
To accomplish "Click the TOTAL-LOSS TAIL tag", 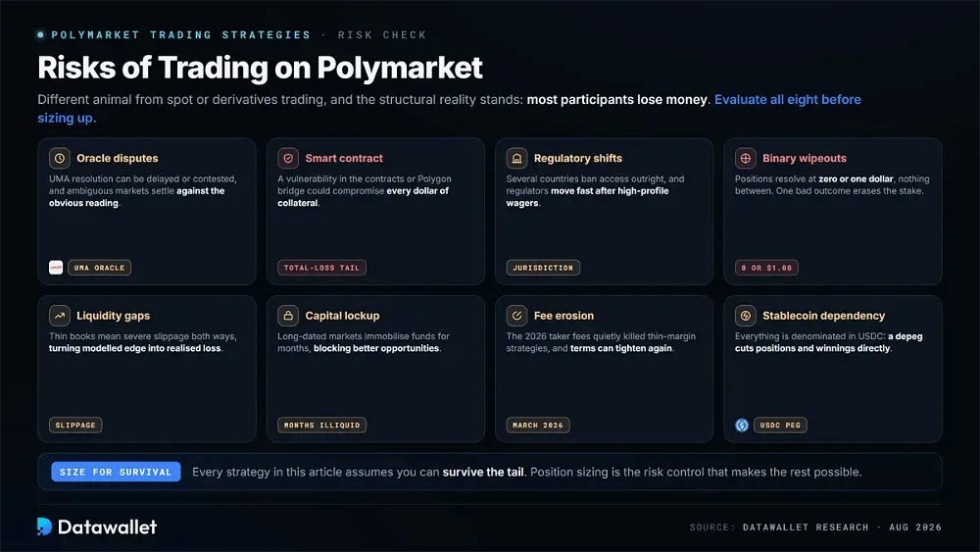I will 321,268.
